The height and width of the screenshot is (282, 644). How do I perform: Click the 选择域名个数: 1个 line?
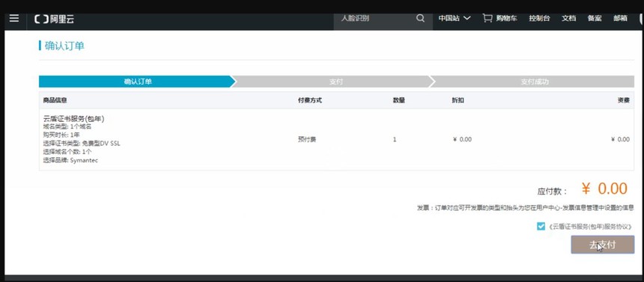67,151
